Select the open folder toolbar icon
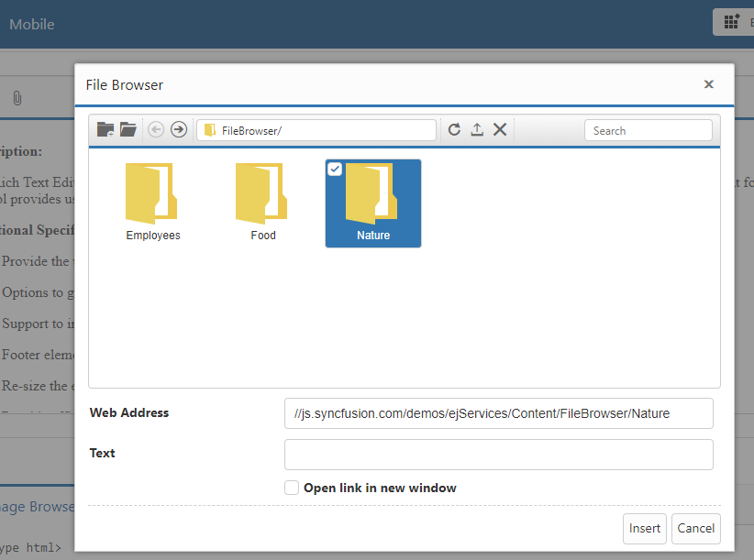This screenshot has height=560, width=754. pos(128,129)
